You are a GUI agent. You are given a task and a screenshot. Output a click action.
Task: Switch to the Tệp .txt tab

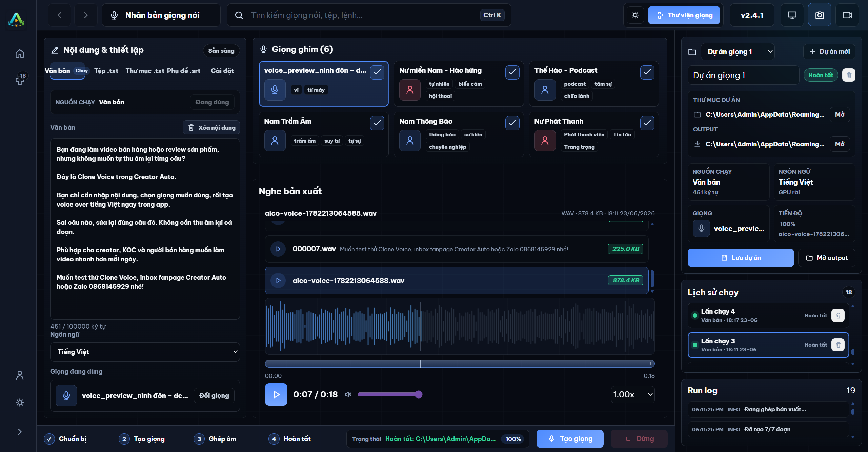(106, 71)
